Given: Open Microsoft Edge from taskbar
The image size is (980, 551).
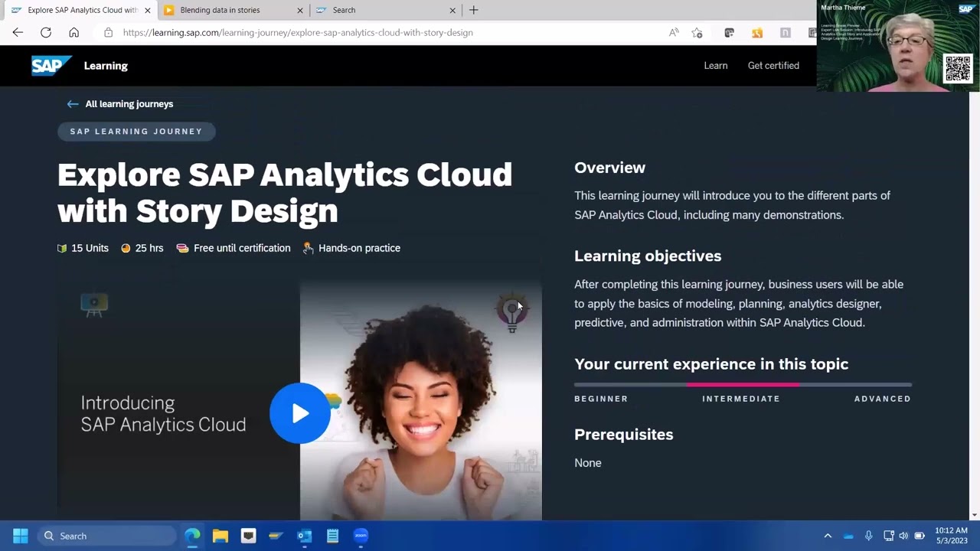Looking at the screenshot, I should [192, 536].
